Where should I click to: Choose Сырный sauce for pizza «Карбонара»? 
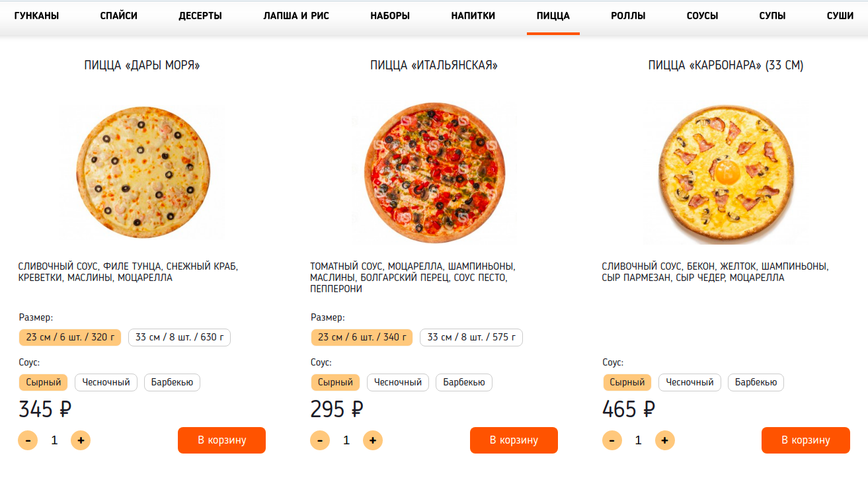627,382
